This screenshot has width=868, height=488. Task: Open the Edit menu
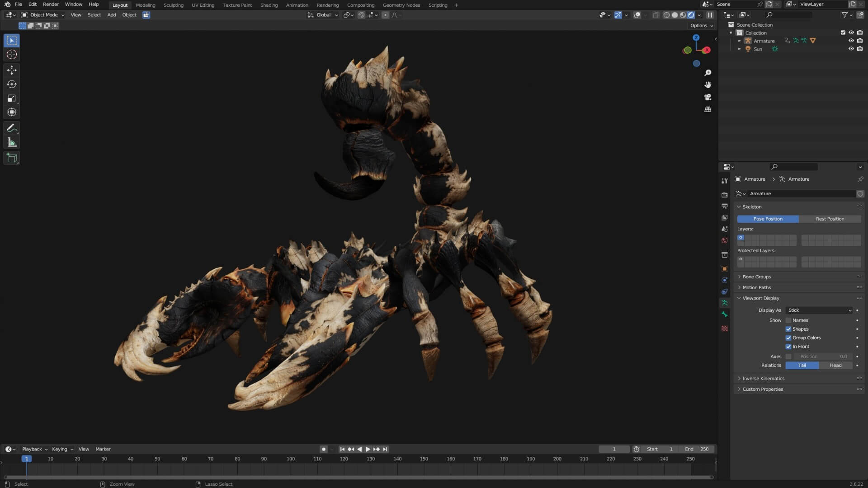click(33, 5)
